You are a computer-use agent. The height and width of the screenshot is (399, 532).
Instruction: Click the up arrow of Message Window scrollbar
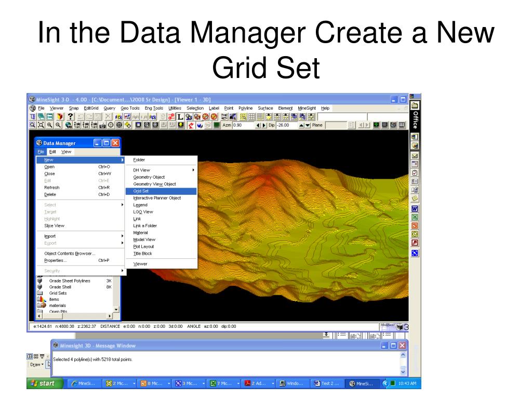pos(403,355)
